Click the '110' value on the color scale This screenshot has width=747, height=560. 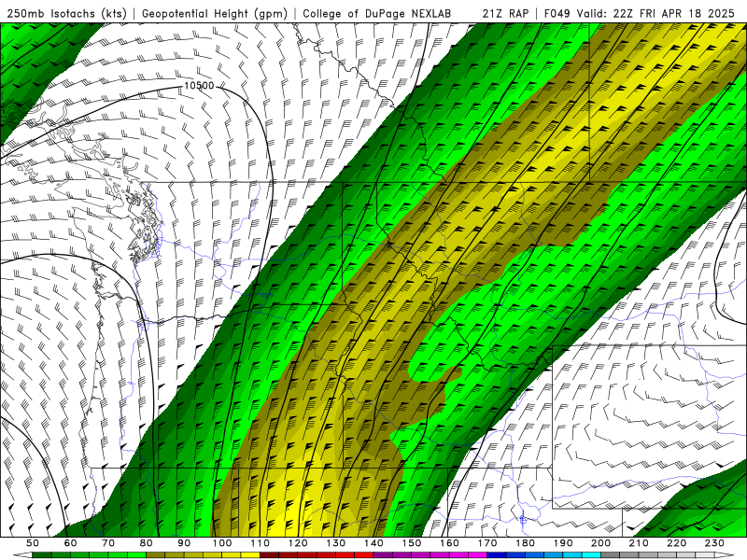tap(260, 543)
